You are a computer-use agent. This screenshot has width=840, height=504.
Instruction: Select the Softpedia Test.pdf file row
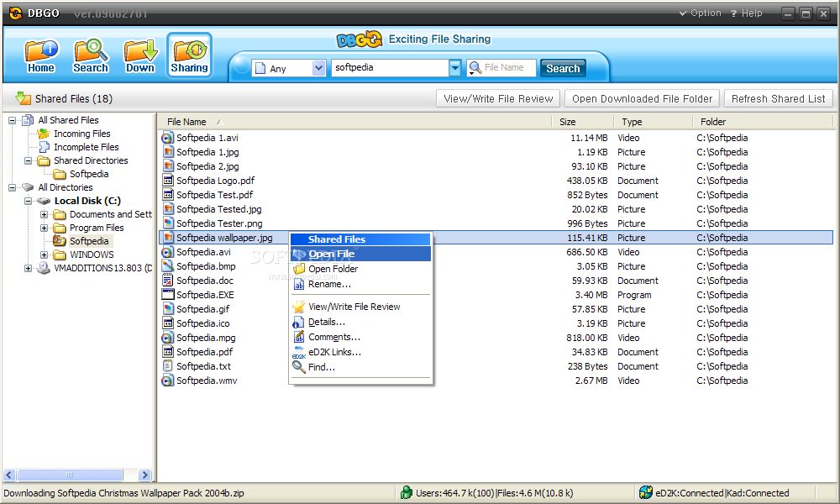[x=496, y=195]
